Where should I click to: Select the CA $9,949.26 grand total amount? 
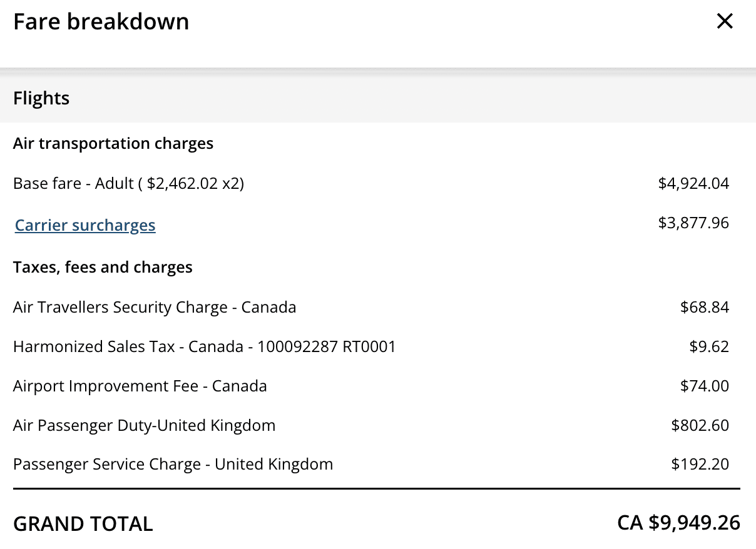pos(678,523)
